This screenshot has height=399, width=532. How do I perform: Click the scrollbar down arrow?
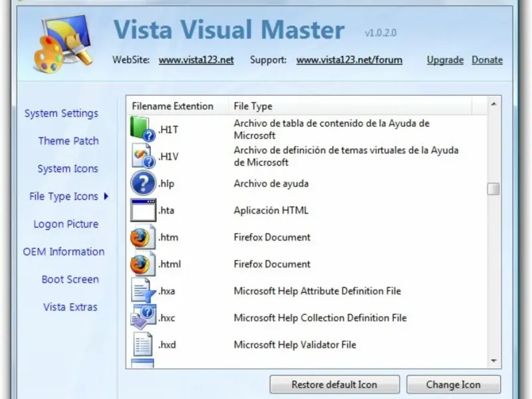pos(493,360)
